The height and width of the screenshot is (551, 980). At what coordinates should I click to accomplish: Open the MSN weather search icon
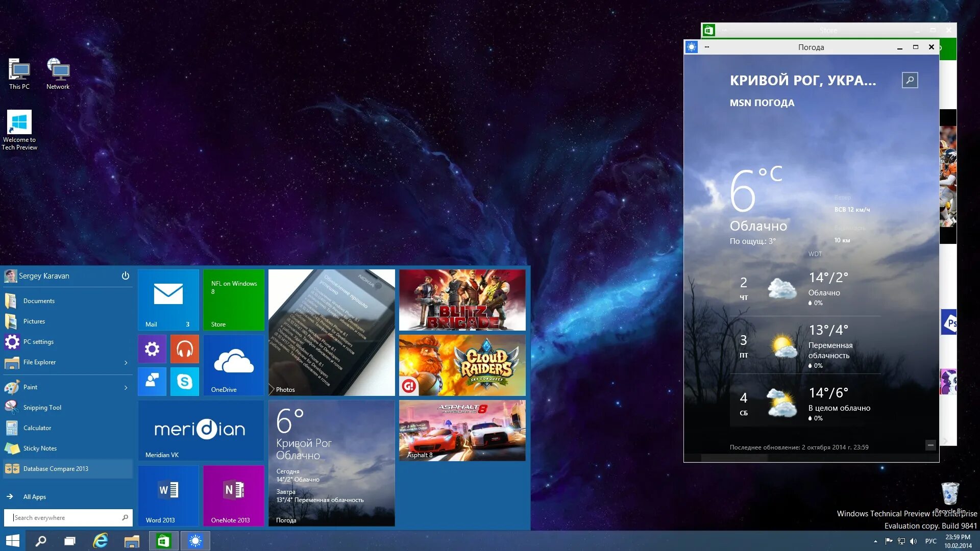[910, 80]
